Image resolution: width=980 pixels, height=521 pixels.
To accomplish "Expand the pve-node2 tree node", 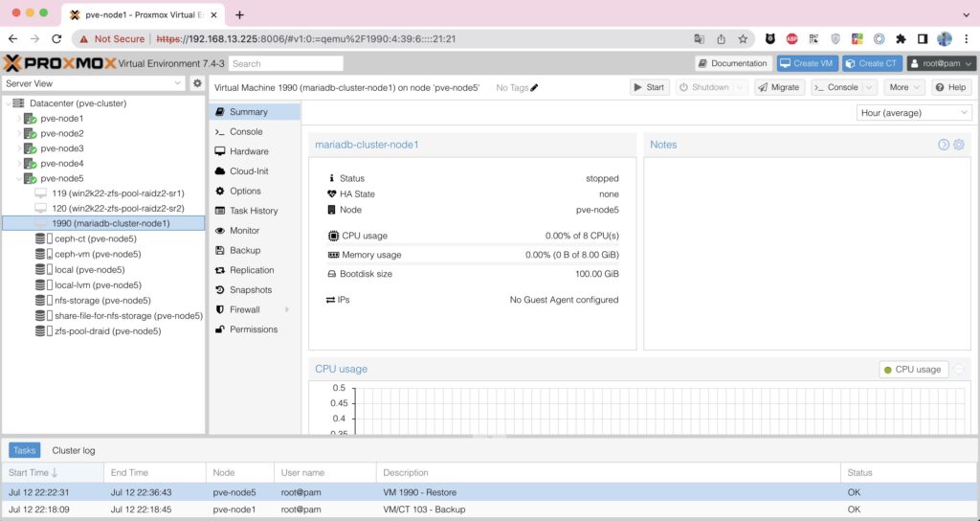I will coord(19,133).
